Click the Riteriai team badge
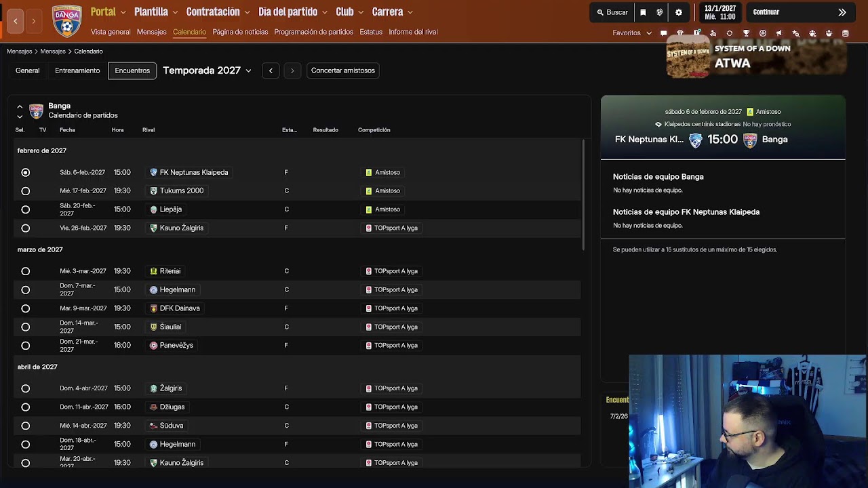Viewport: 868px width, 488px height. [x=153, y=271]
